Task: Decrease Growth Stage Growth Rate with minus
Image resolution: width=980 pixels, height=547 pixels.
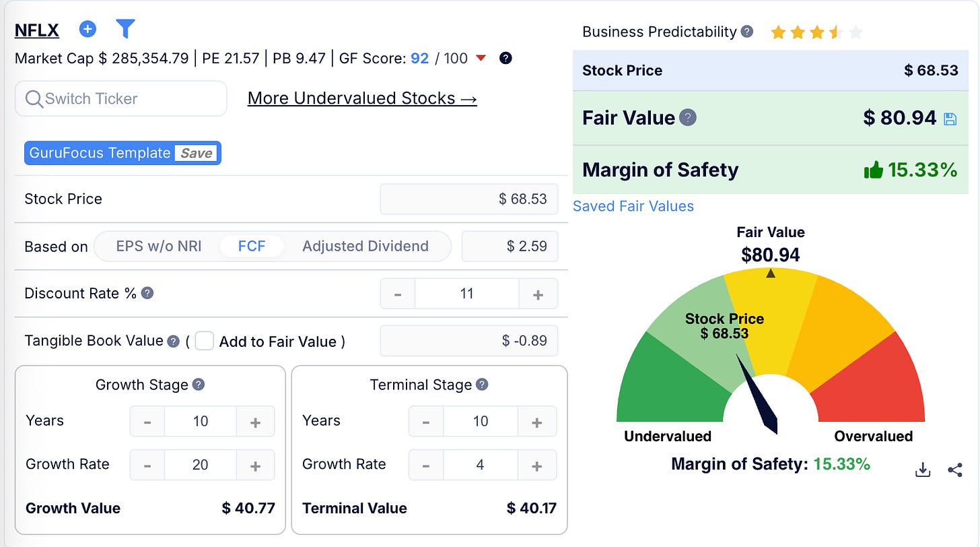Action: [x=147, y=465]
